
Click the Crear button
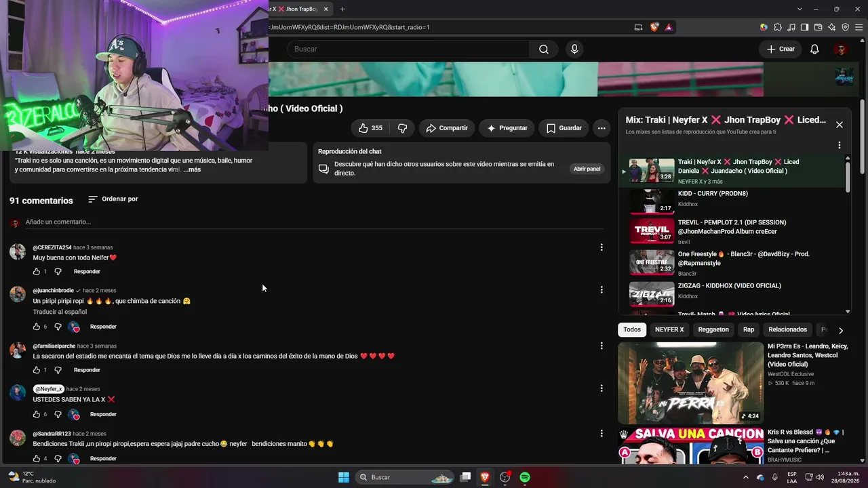tap(781, 49)
